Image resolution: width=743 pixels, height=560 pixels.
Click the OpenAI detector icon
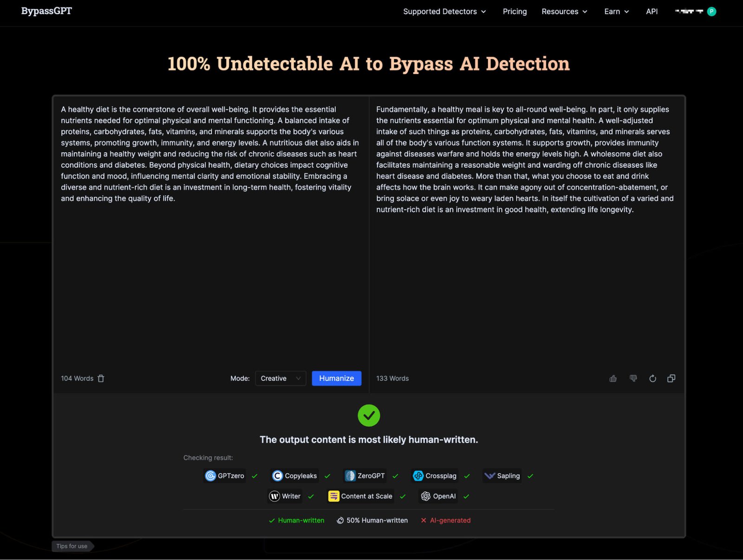pyautogui.click(x=425, y=496)
